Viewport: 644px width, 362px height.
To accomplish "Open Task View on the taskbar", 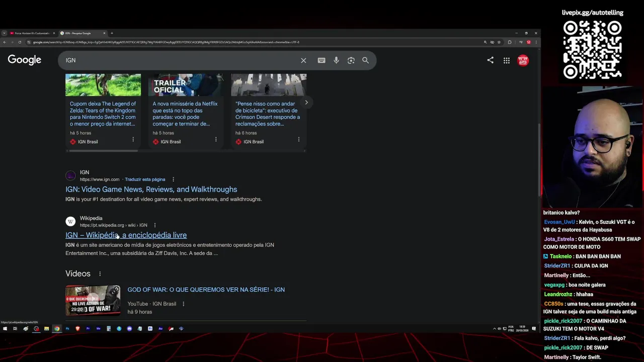I will pyautogui.click(x=15, y=329).
